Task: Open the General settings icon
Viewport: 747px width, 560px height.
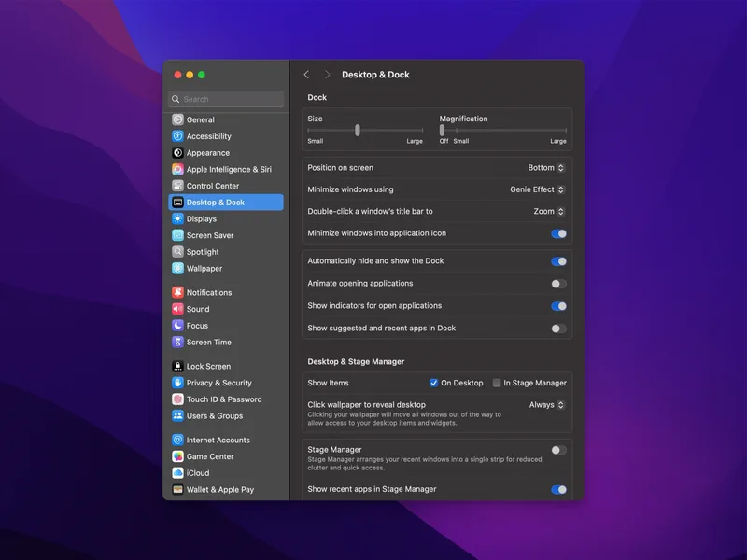Action: (x=177, y=119)
